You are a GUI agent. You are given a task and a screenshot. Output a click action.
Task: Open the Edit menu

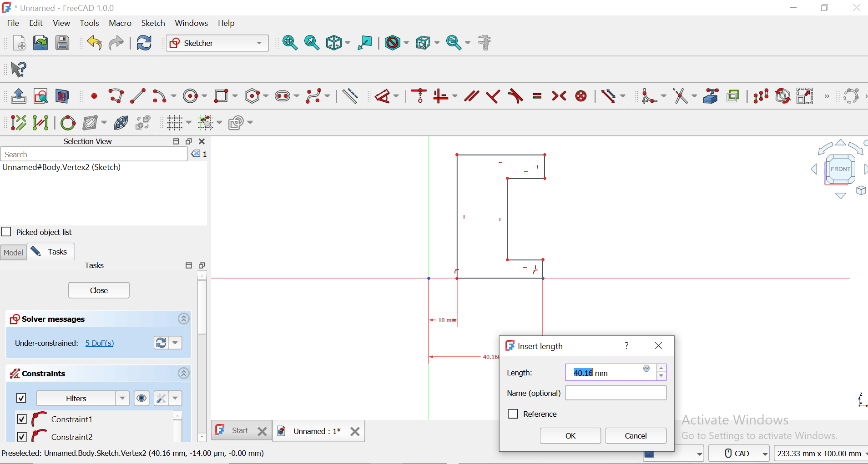tap(35, 23)
